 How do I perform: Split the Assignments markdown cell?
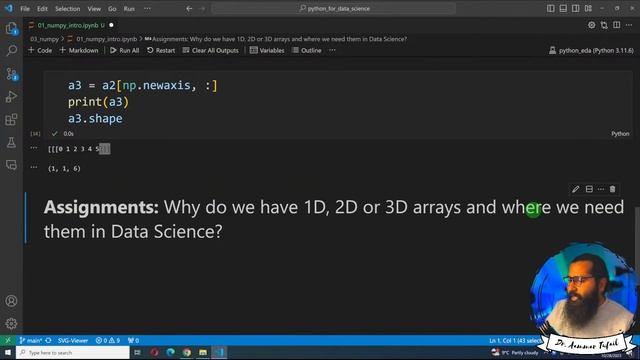[589, 189]
